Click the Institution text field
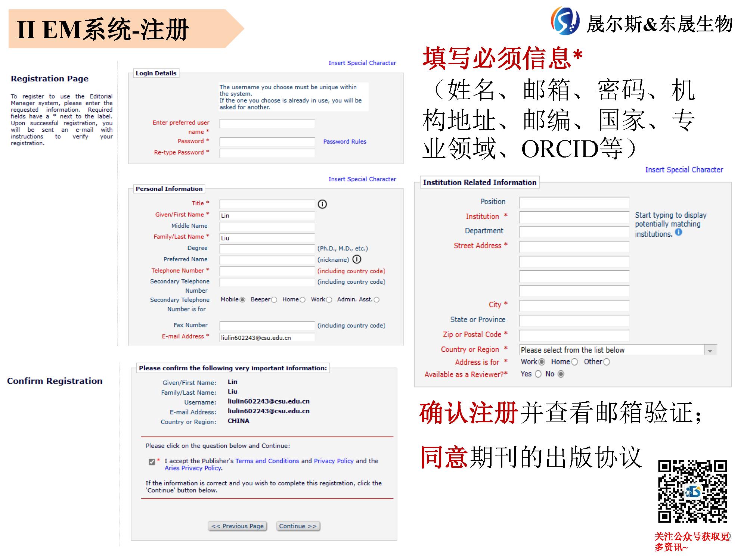 [574, 217]
